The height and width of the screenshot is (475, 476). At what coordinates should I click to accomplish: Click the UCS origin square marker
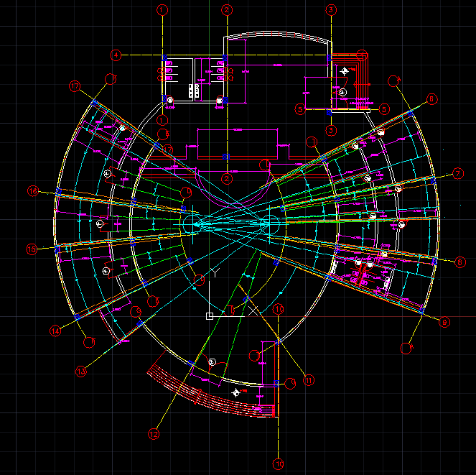[x=210, y=316]
